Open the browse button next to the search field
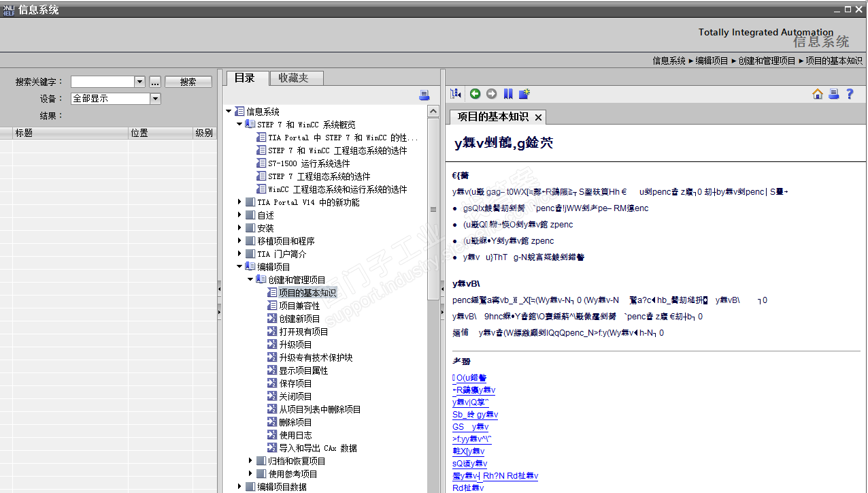Screen dimensions: 868x493 click(155, 82)
